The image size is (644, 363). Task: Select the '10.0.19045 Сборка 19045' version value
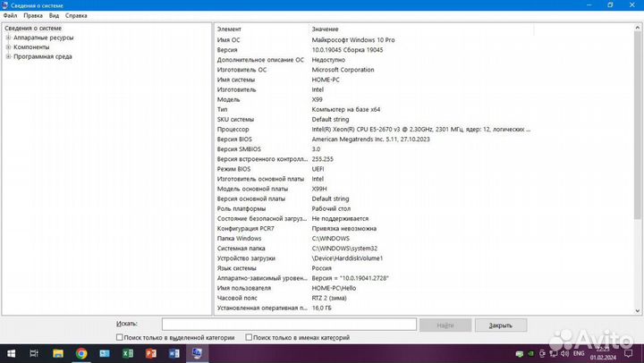347,50
